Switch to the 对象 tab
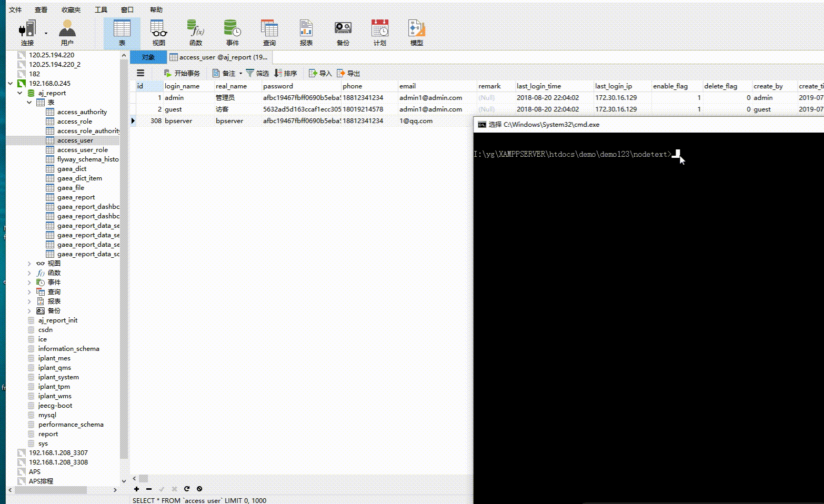The image size is (824, 504). pos(148,57)
